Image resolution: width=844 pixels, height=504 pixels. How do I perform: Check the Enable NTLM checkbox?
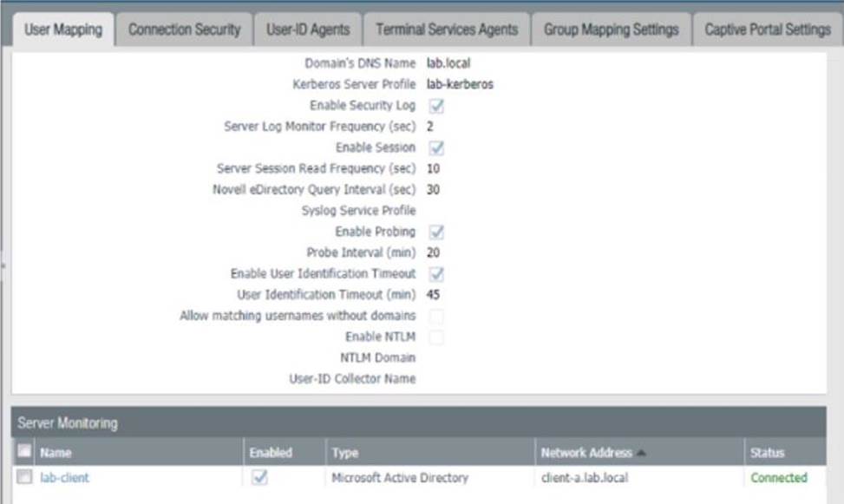click(x=436, y=337)
